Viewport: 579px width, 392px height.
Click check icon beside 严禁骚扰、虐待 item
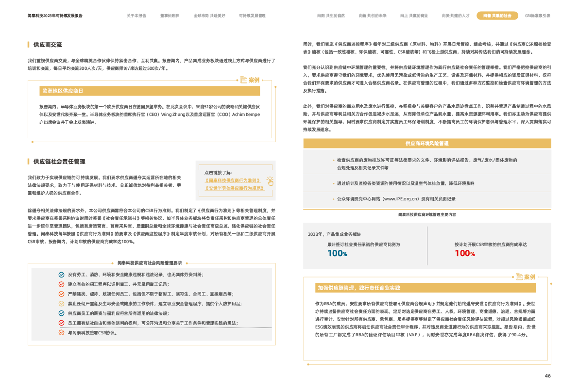click(x=61, y=294)
